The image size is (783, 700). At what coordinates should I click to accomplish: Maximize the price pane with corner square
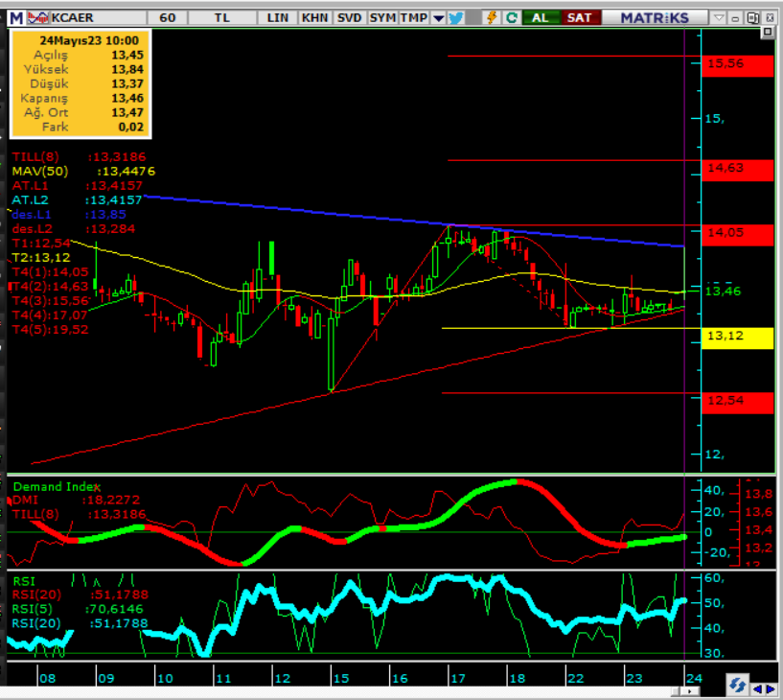click(x=767, y=33)
